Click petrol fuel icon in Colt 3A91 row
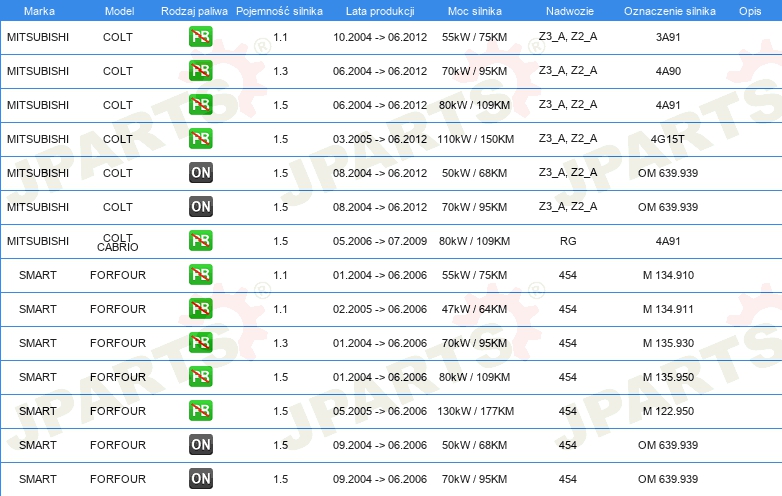Screen dimensions: 782x496 point(200,37)
